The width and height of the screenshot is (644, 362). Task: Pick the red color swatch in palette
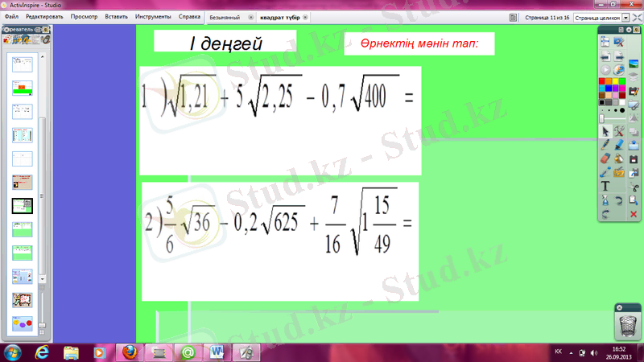click(601, 81)
